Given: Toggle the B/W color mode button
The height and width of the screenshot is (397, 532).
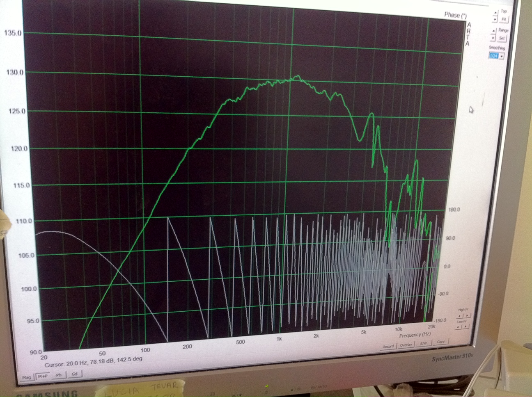Looking at the screenshot, I should (x=423, y=343).
